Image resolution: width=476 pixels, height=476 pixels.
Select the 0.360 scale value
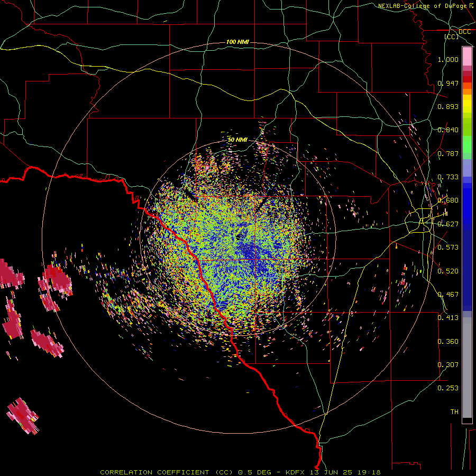(x=448, y=342)
